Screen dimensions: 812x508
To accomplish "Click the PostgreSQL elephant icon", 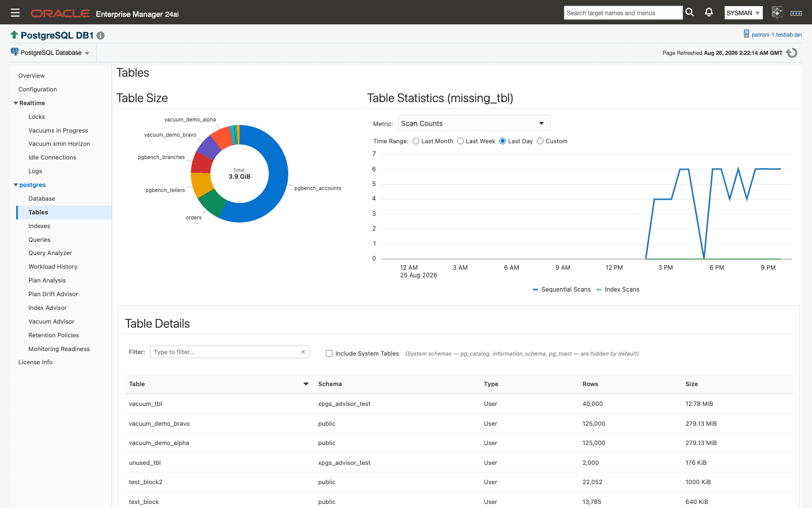I will click(15, 52).
